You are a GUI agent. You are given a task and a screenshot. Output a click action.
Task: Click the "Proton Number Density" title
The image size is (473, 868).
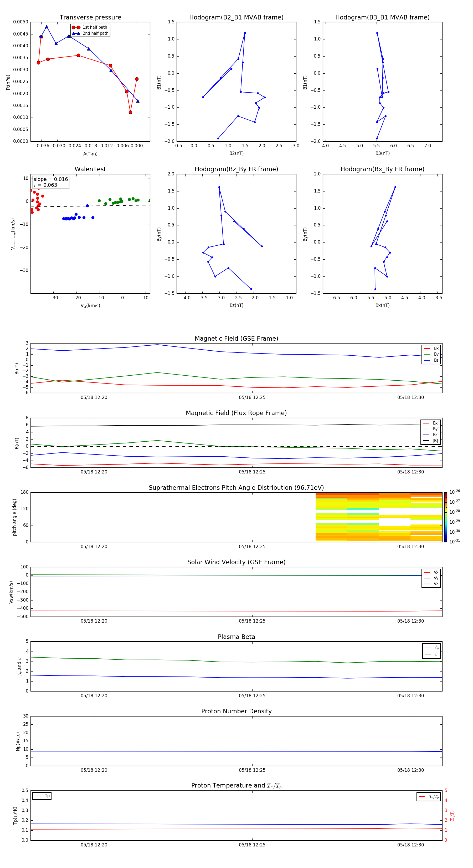(236, 712)
